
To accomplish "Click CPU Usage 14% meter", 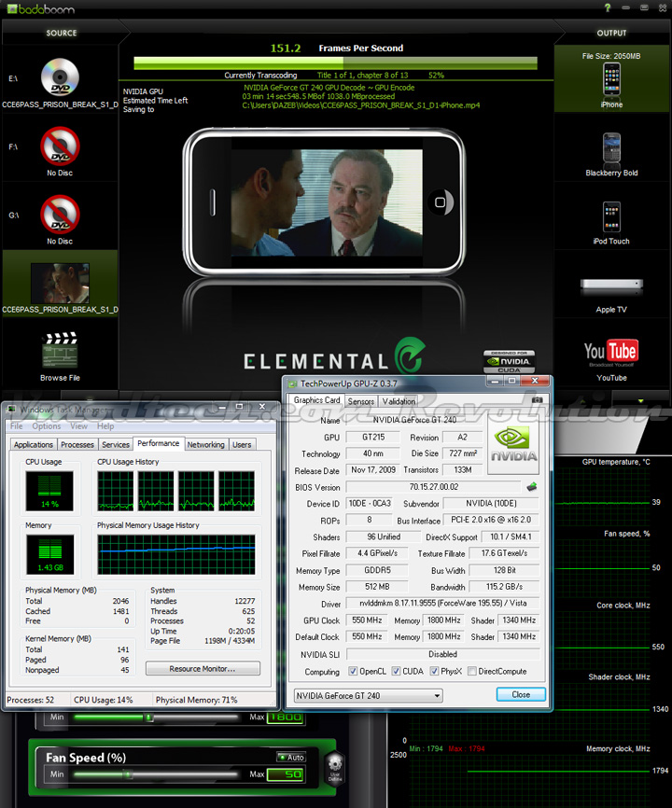I will tap(49, 491).
